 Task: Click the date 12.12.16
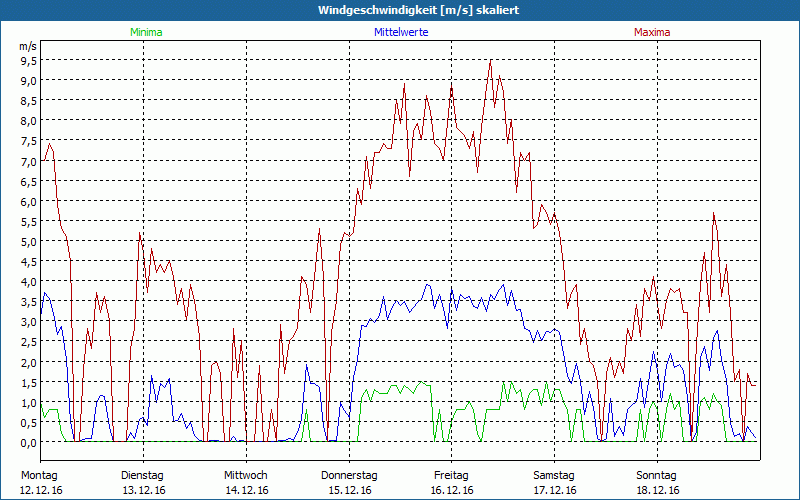coord(41,490)
